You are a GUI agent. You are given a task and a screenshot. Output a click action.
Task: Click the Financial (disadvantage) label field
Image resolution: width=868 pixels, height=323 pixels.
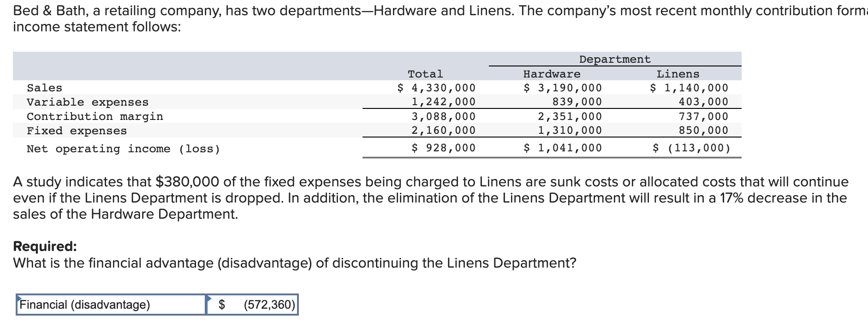[111, 305]
